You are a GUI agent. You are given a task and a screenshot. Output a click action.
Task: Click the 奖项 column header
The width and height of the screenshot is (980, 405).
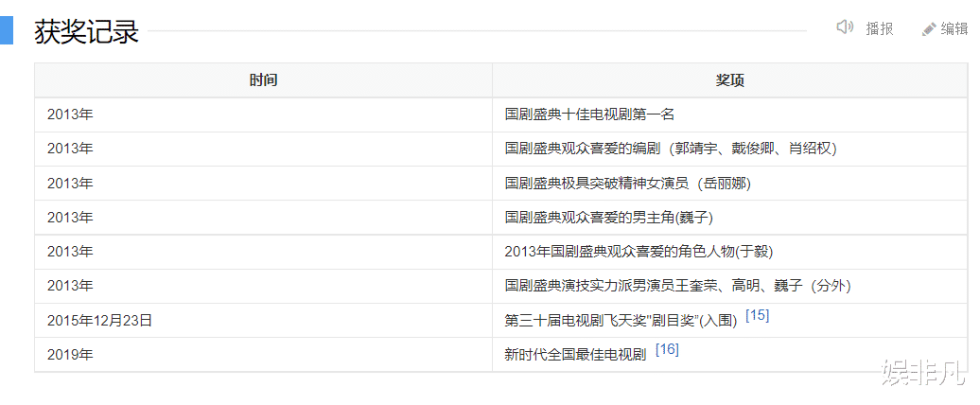pos(730,80)
